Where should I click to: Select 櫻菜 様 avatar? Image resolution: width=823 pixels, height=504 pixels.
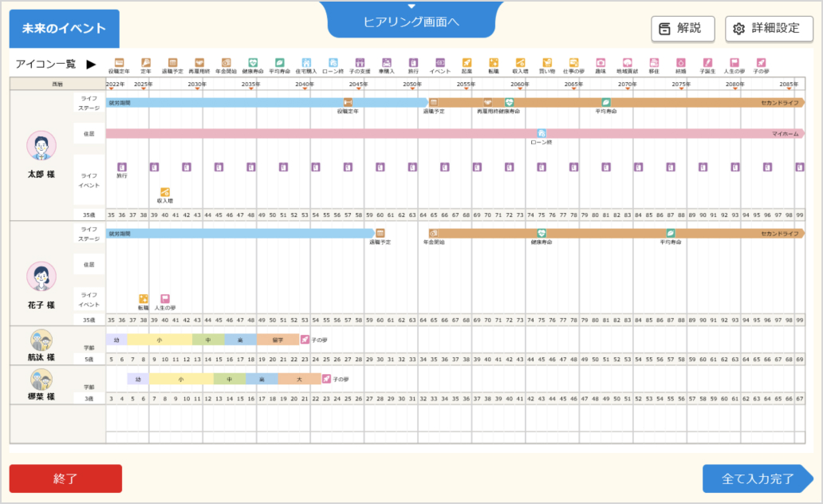tap(41, 380)
